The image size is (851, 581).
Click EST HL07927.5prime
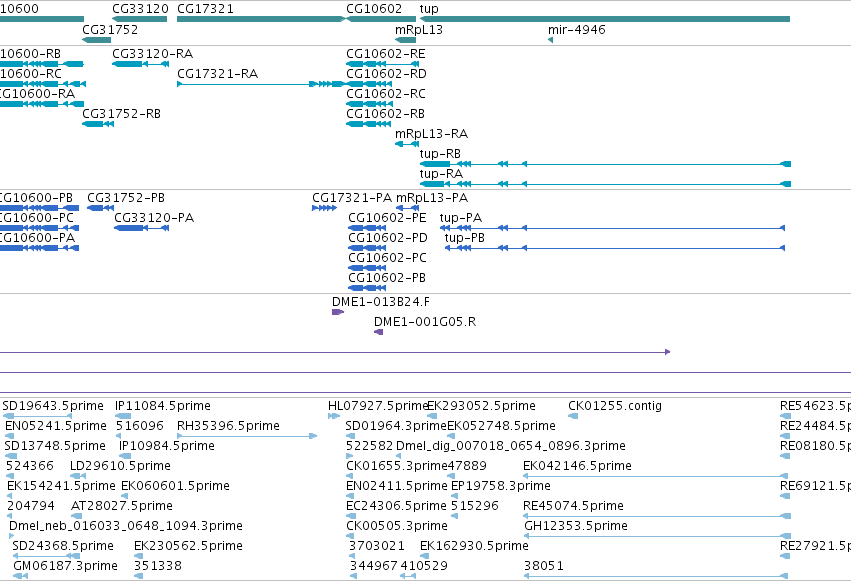pos(378,406)
